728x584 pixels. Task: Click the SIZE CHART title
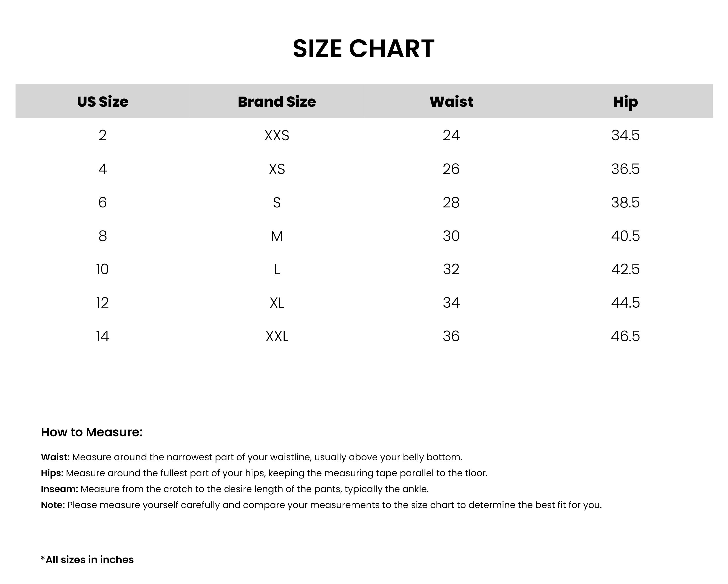pyautogui.click(x=363, y=49)
